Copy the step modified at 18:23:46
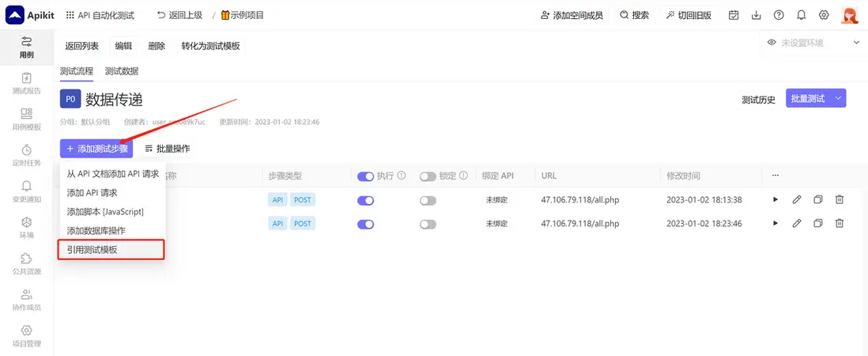 click(x=818, y=223)
